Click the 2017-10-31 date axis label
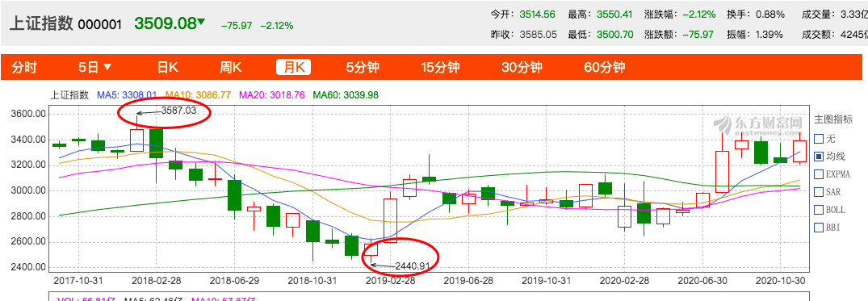This screenshot has width=868, height=301. [x=78, y=280]
